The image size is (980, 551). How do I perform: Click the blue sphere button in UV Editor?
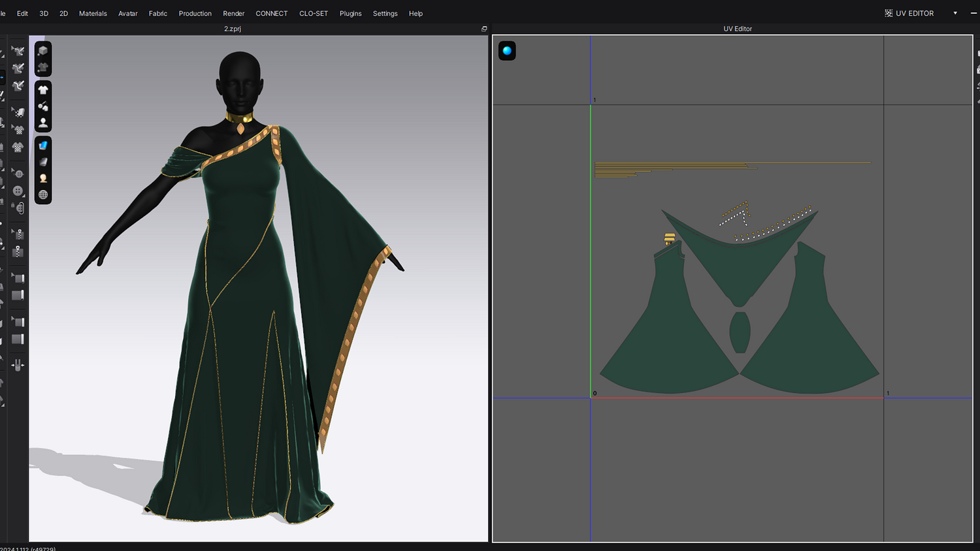coord(507,51)
